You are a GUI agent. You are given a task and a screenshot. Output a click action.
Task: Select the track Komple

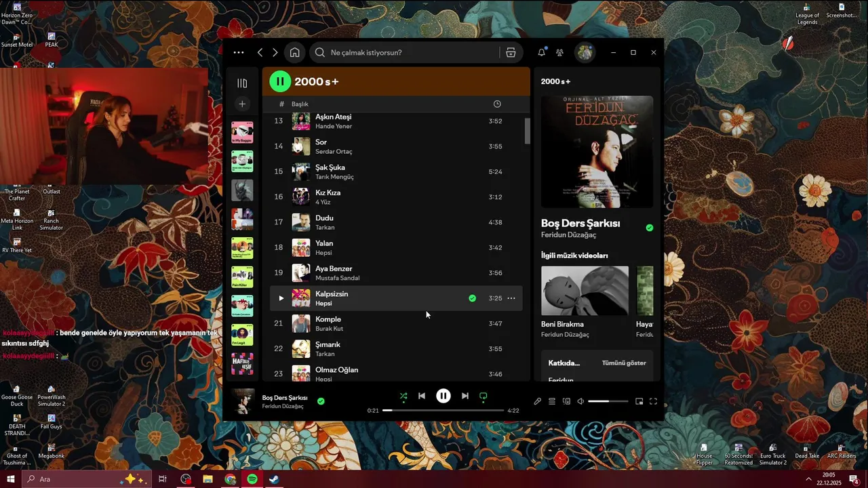328,319
